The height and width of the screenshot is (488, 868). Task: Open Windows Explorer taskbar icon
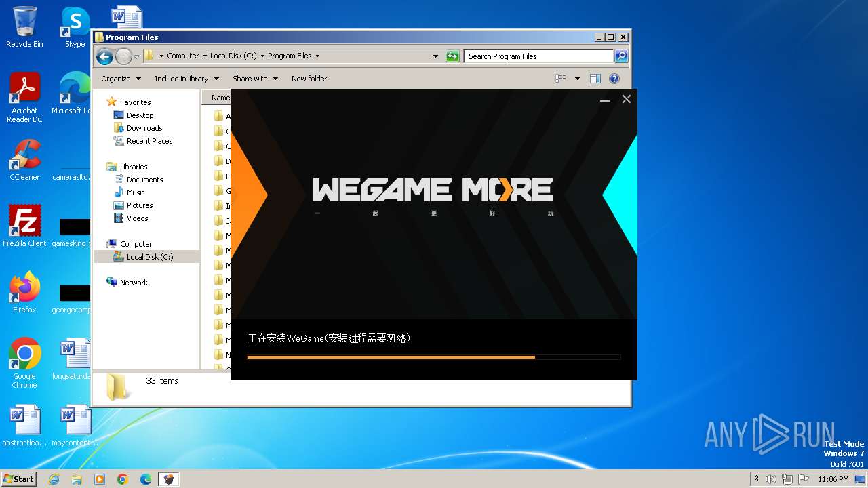pyautogui.click(x=77, y=479)
